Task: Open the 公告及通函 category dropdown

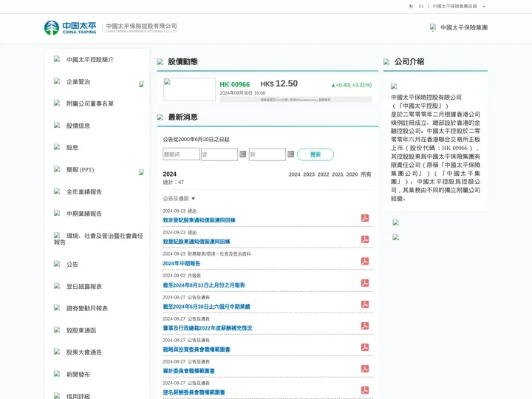Action: [x=179, y=199]
